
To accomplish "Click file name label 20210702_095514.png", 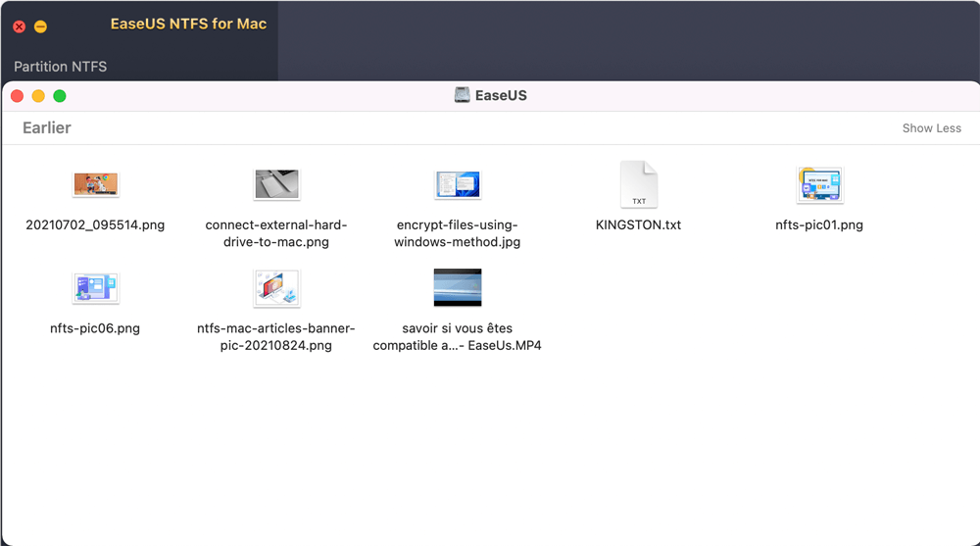I will 95,225.
